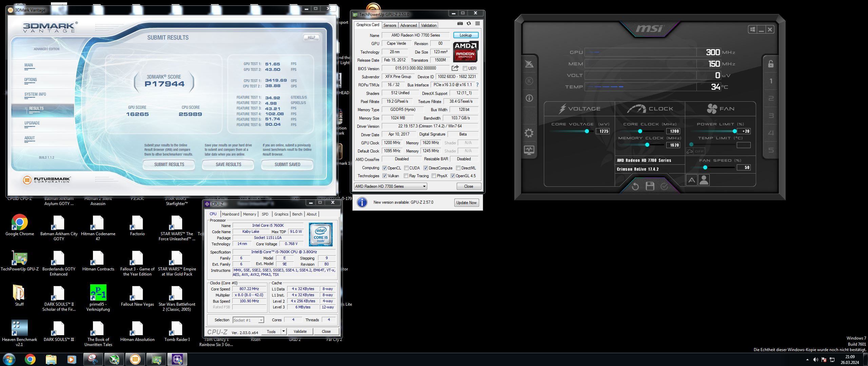Click the Afterburner user-defined fan profile icon
The image size is (868, 366).
click(704, 180)
